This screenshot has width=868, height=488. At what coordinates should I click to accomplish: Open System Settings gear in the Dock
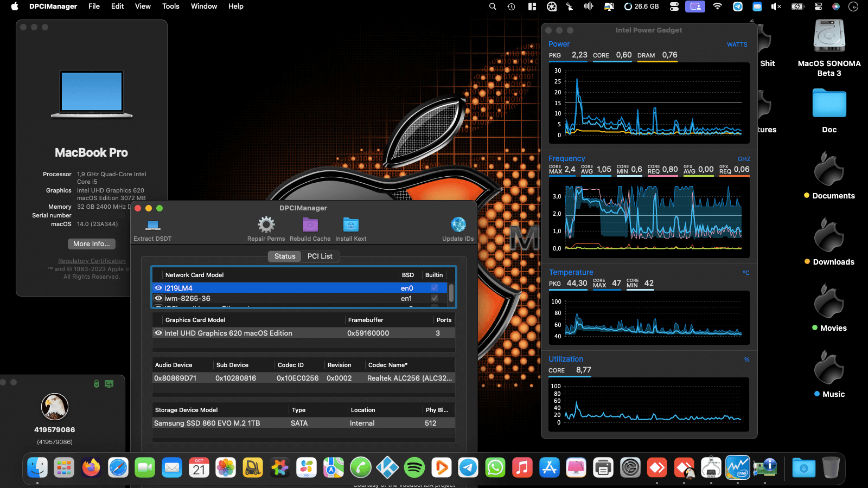(x=630, y=467)
